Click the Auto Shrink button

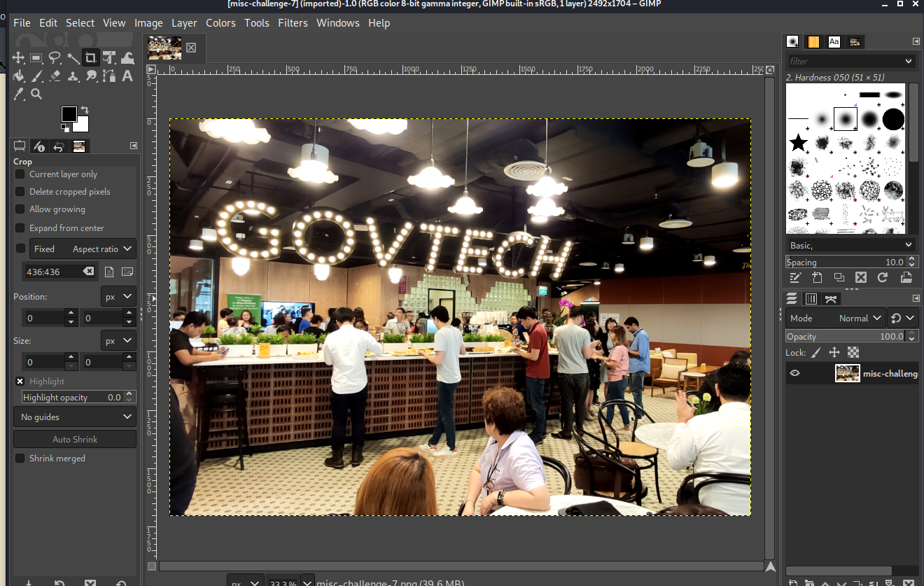(75, 440)
